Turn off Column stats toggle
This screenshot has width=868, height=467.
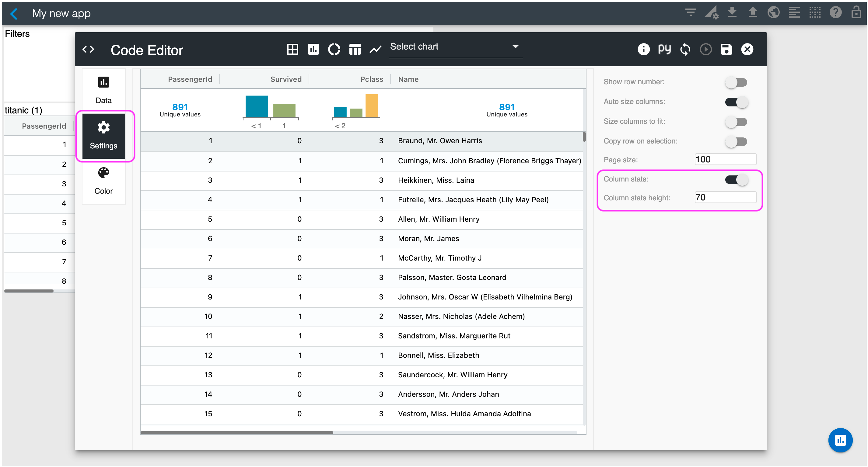click(736, 179)
